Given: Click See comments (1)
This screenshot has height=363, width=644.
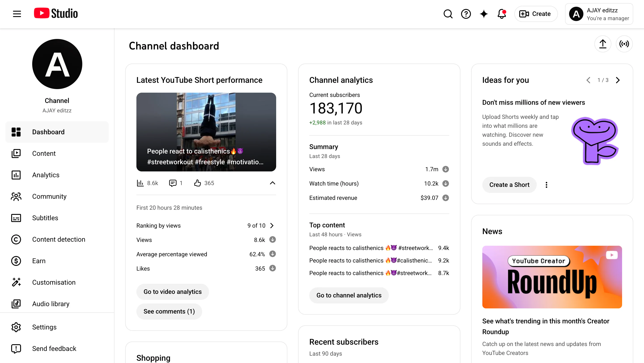Looking at the screenshot, I should coord(169,311).
